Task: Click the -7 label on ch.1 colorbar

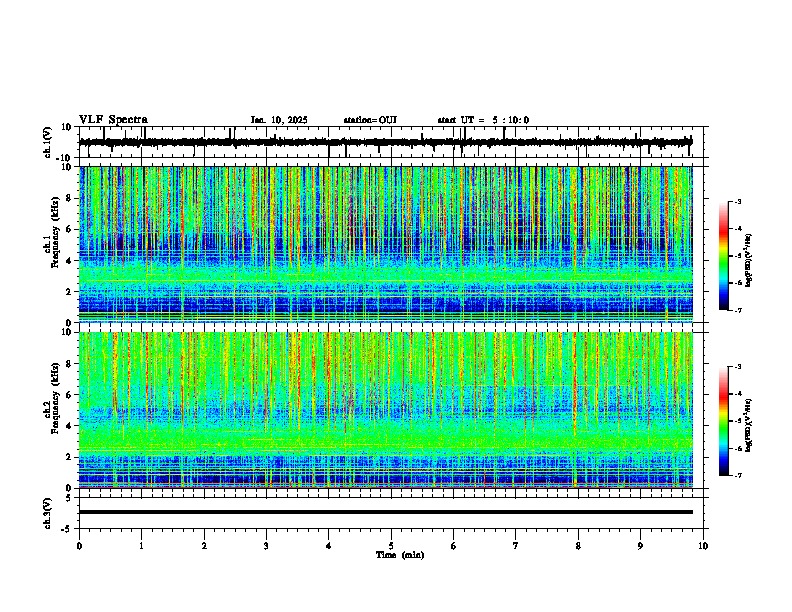Action: [737, 310]
